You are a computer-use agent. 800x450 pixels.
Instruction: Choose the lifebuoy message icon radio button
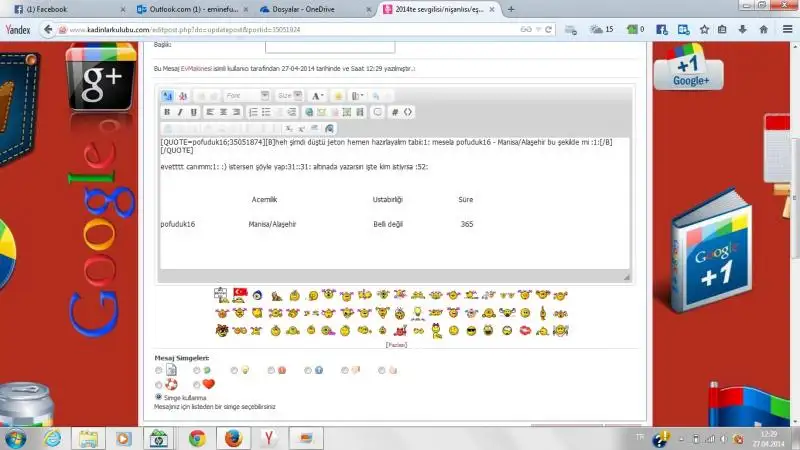pyautogui.click(x=159, y=384)
